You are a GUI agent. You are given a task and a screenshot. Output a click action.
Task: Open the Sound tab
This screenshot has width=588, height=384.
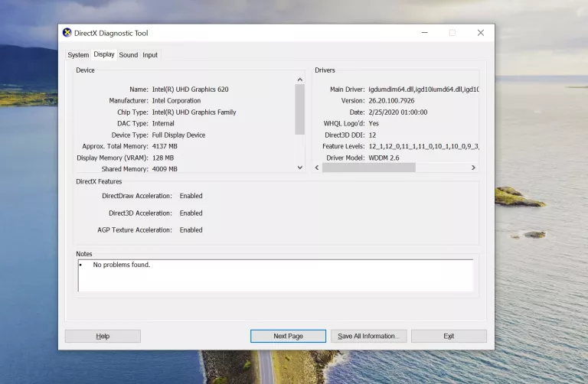129,55
